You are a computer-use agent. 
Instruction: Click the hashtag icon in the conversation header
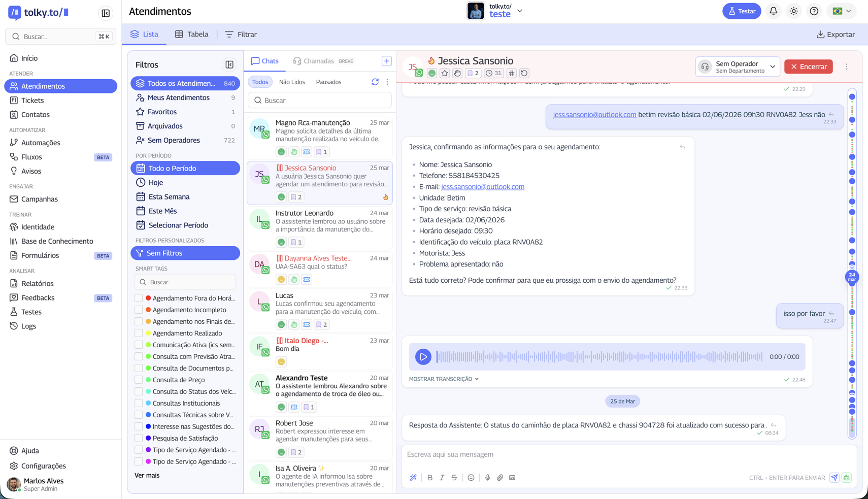coord(511,73)
